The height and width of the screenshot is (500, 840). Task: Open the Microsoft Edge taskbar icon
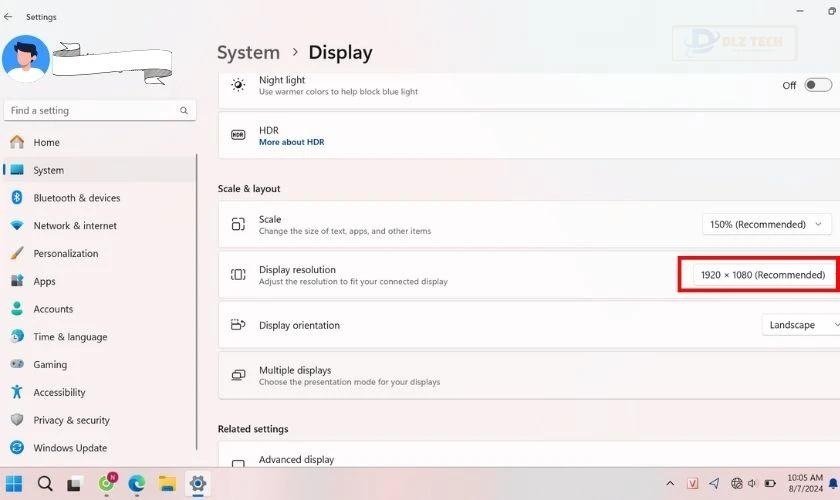[x=137, y=484]
